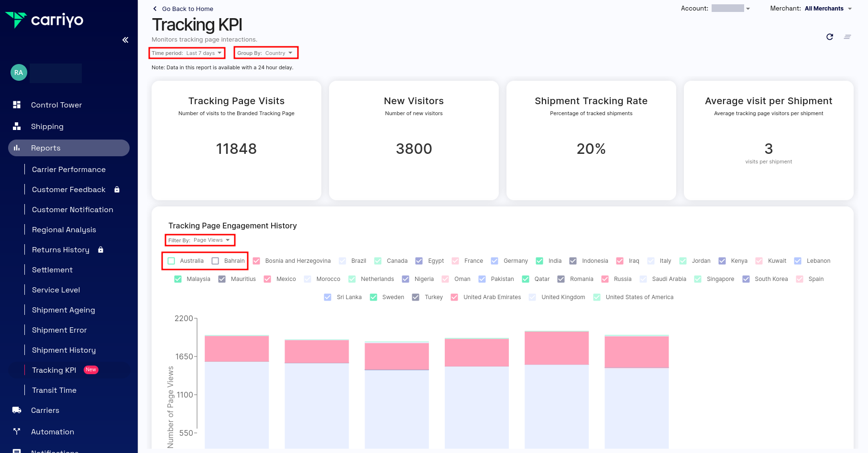Uncheck the Turkey legend checkbox

416,297
